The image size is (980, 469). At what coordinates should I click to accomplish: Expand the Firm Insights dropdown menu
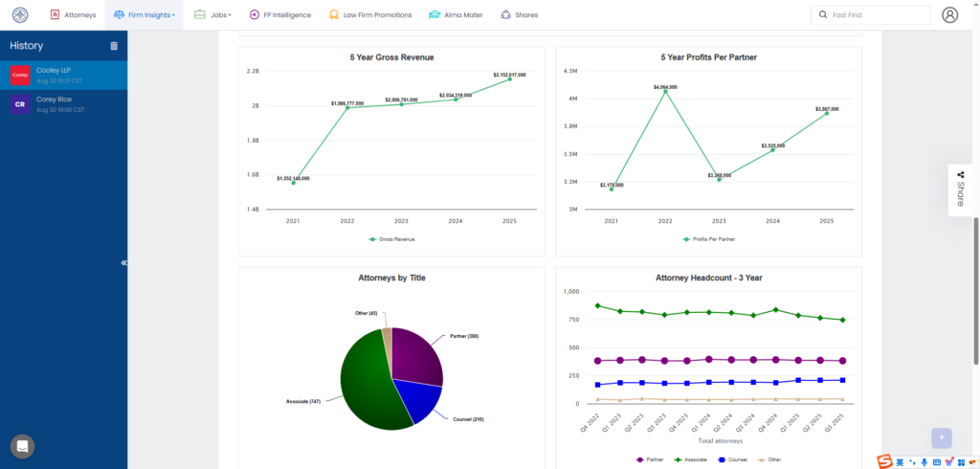145,15
